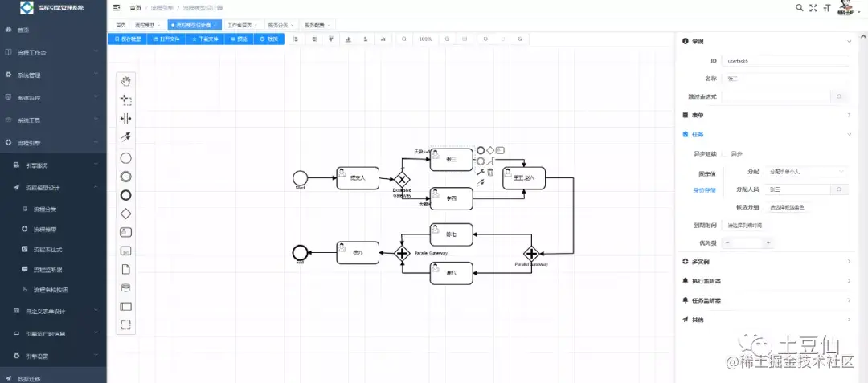The height and width of the screenshot is (383, 868).
Task: Pick the dashed group shape in palette
Action: click(125, 324)
